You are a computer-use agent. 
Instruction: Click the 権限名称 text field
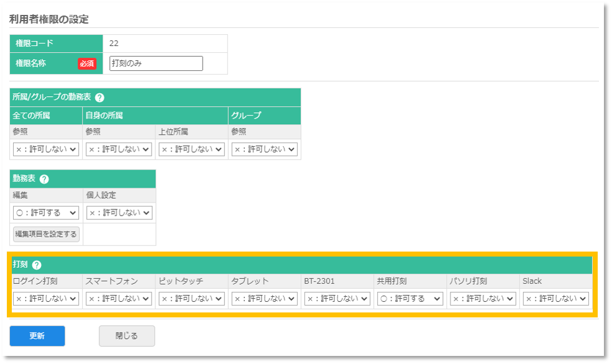156,63
